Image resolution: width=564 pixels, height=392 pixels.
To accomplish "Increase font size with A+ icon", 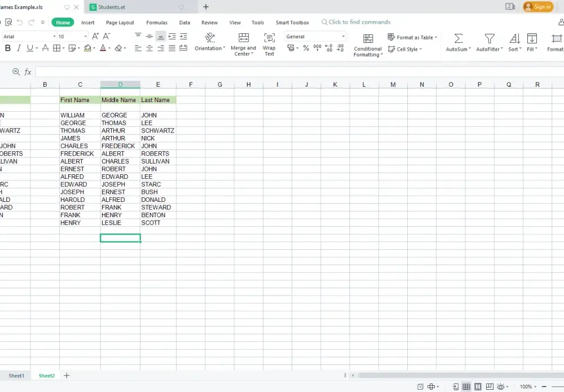I will pos(95,36).
